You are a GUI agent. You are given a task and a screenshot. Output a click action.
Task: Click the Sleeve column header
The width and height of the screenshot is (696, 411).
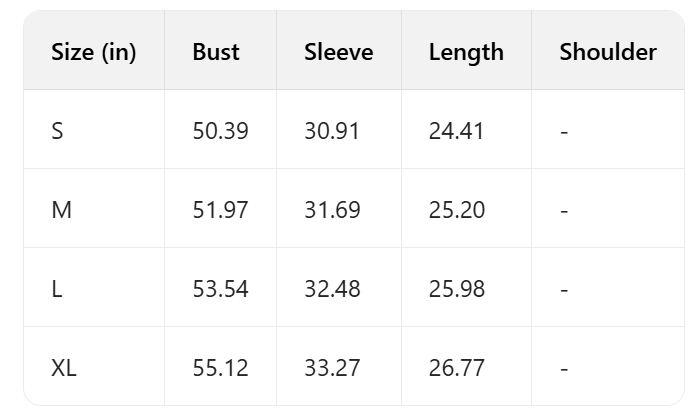click(x=339, y=52)
